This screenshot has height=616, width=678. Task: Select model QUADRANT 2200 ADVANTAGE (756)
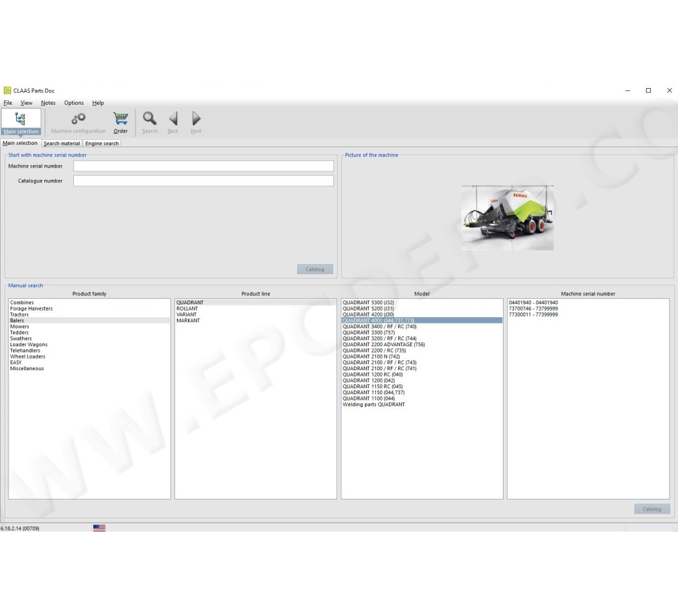422,344
